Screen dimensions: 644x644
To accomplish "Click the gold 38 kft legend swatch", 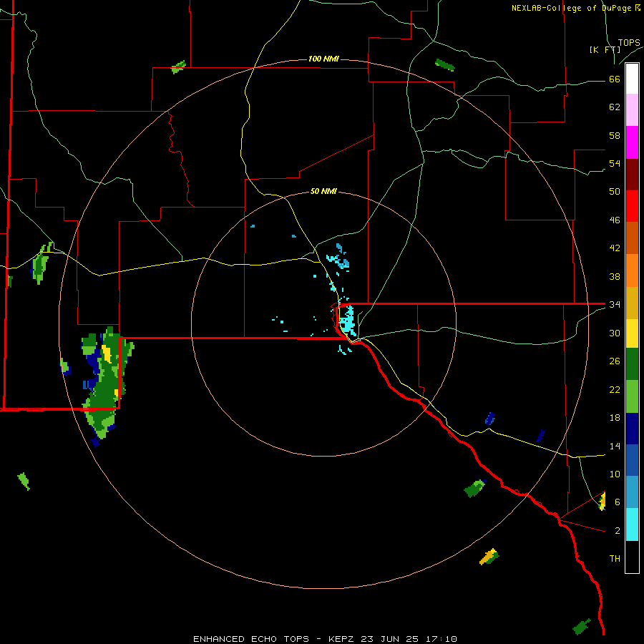I will 632,303.
